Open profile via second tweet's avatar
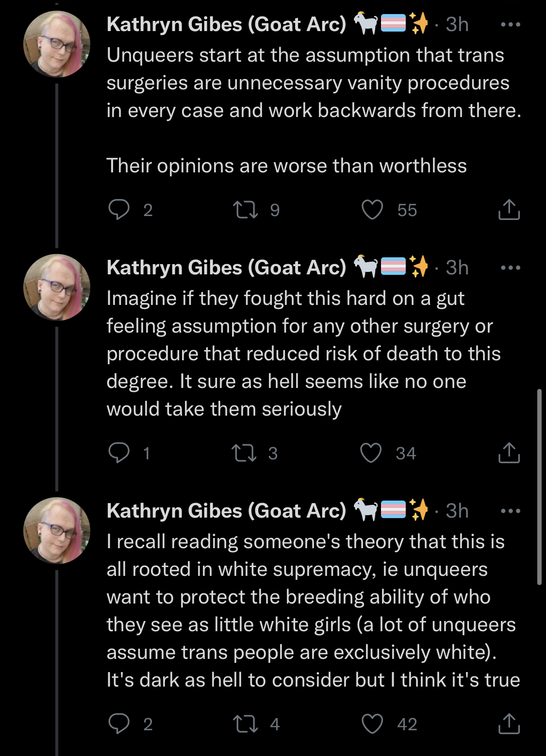The image size is (546, 756). coord(57,287)
